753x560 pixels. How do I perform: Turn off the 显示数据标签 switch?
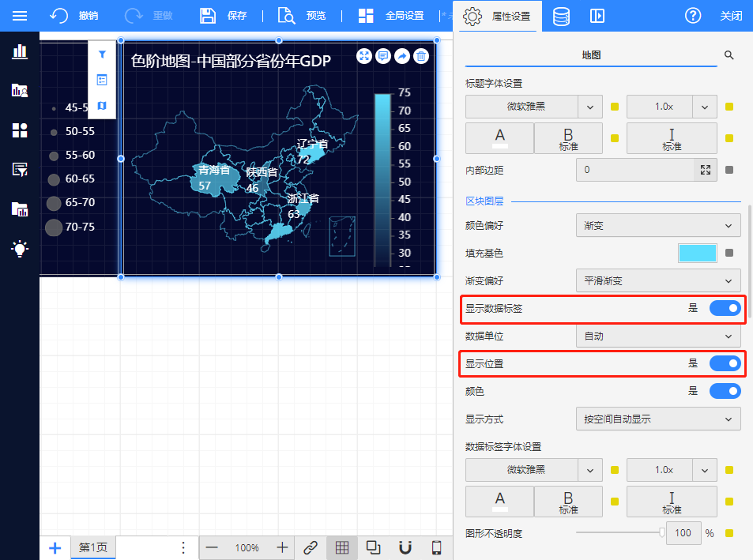[725, 308]
